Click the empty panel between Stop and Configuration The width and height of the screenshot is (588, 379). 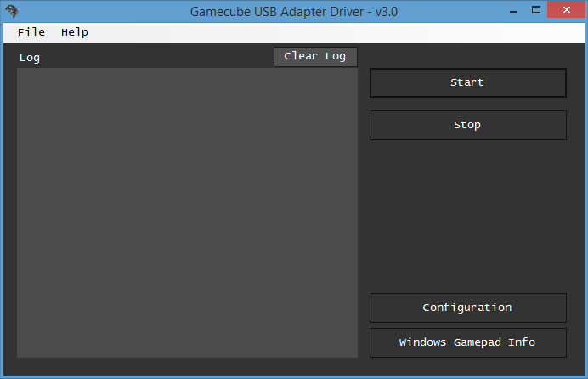(x=468, y=217)
